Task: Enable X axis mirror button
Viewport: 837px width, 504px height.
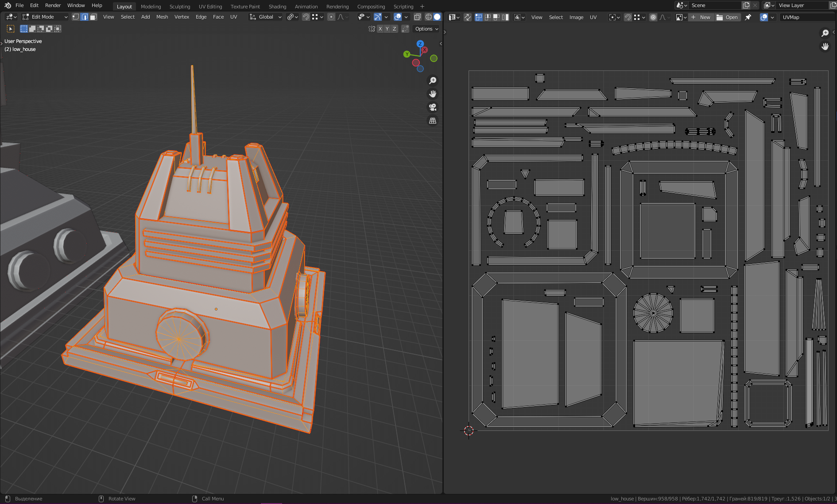Action: click(380, 29)
